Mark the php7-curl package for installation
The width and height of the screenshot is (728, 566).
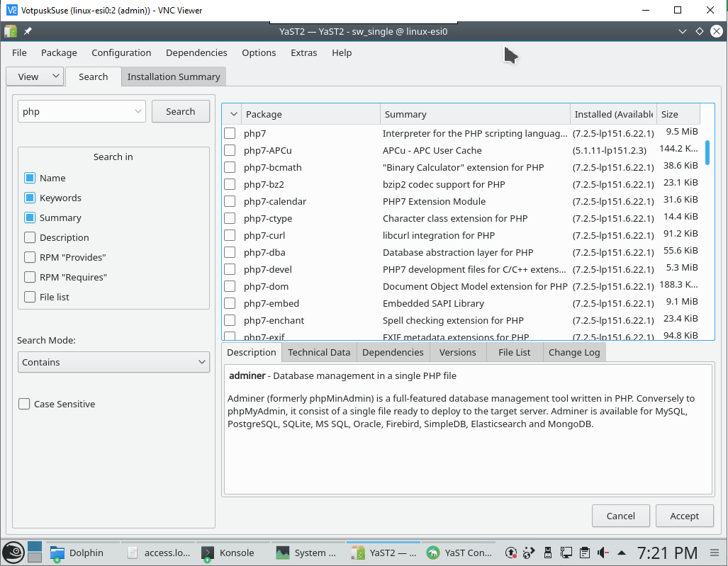[230, 235]
